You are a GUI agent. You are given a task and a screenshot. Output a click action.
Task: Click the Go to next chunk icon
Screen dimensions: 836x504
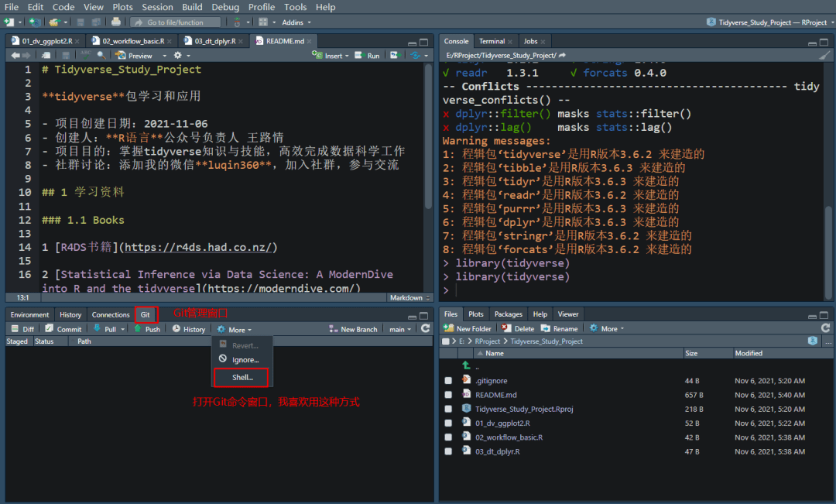[x=395, y=56]
